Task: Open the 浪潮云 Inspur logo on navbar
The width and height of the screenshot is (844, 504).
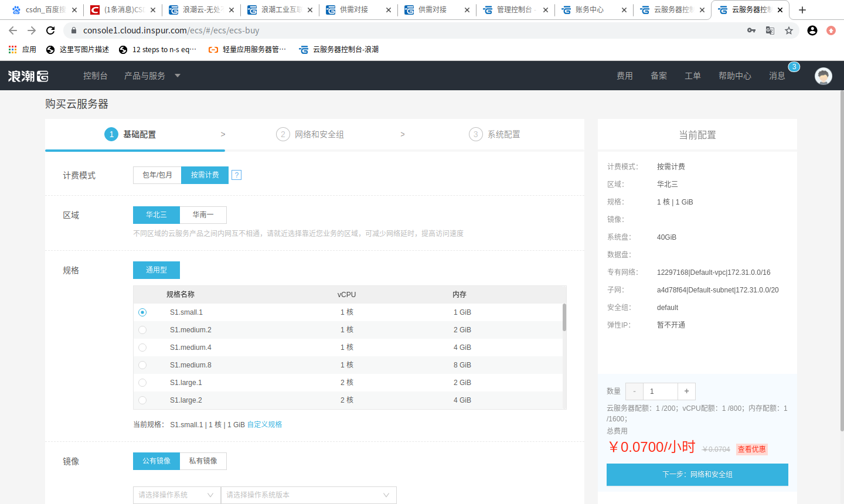Action: [x=27, y=76]
